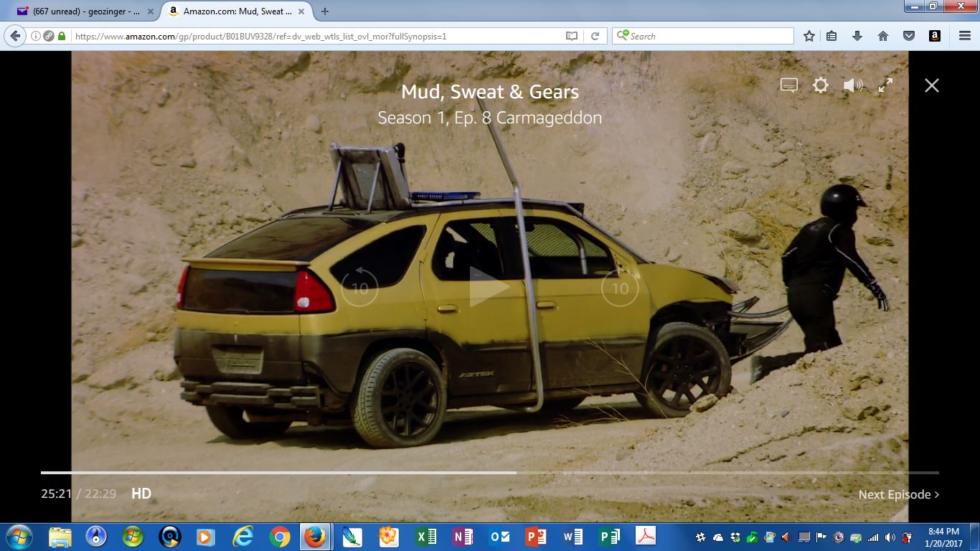Play the paused video
Viewport: 980px width, 551px height.
pos(489,287)
